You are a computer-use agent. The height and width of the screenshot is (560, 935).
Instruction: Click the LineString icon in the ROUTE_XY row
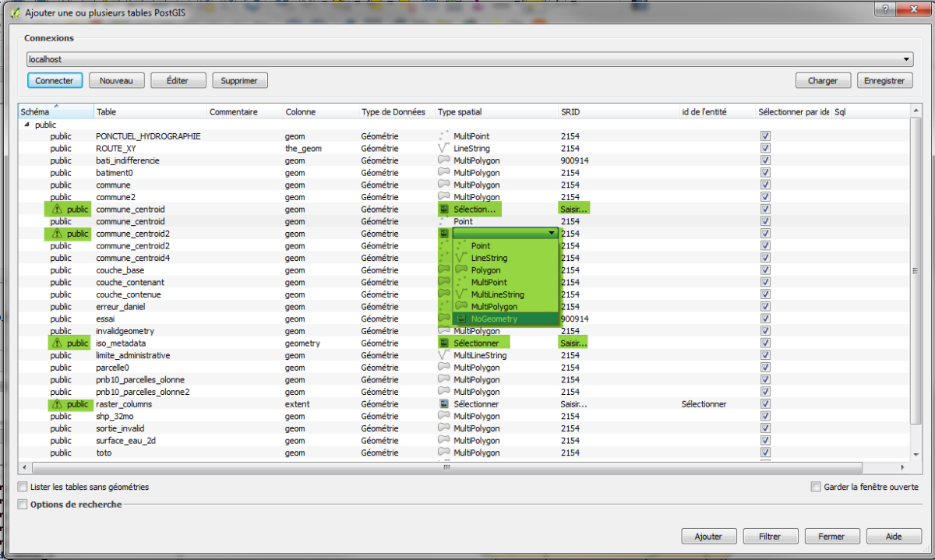[x=444, y=148]
